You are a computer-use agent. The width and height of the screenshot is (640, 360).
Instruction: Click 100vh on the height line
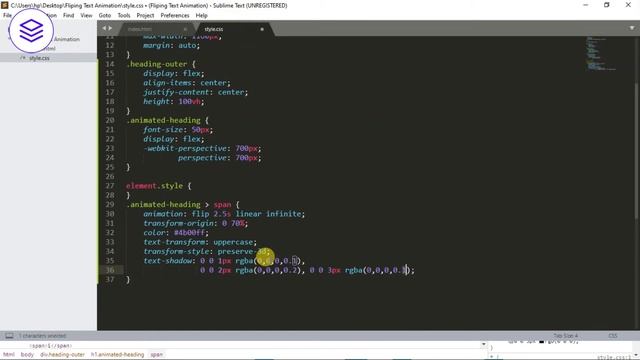coord(190,101)
